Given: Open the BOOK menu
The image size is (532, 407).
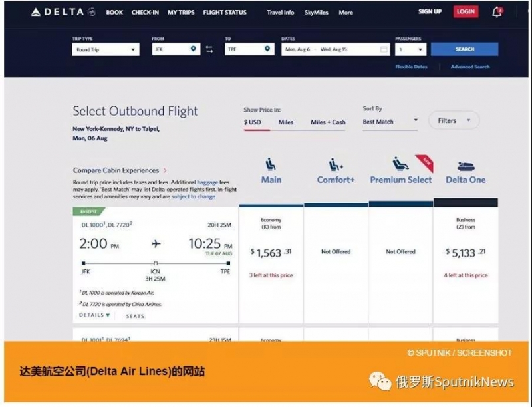Looking at the screenshot, I should pos(114,13).
